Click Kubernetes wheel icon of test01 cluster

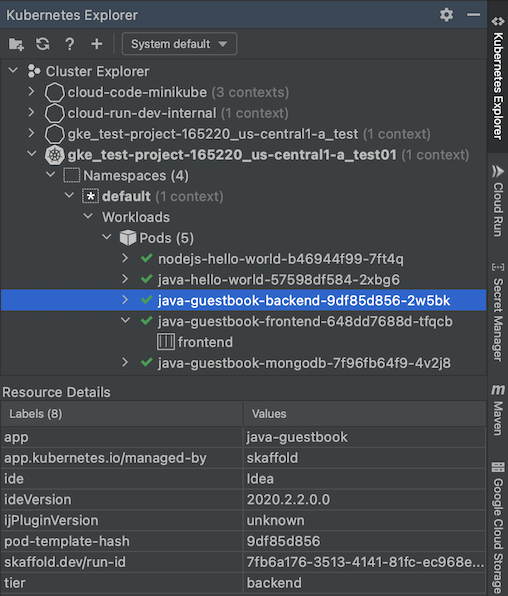coord(54,155)
